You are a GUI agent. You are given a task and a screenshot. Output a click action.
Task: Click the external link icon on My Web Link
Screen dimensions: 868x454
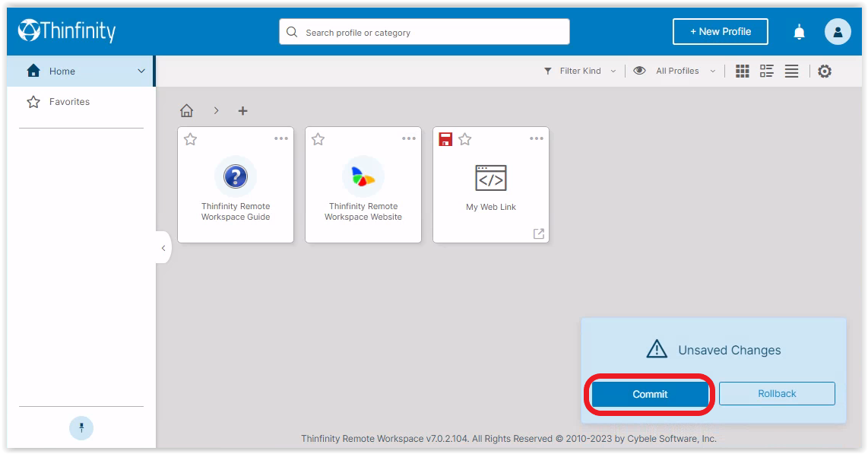539,233
